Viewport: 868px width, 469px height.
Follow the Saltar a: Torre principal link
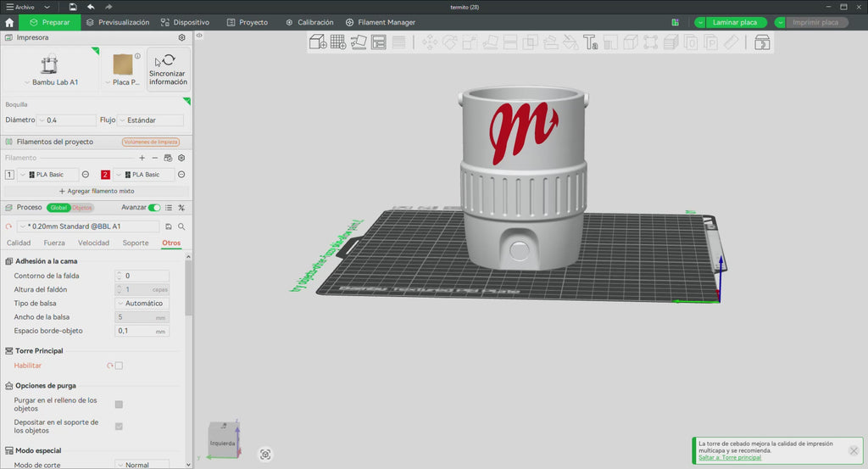click(730, 457)
